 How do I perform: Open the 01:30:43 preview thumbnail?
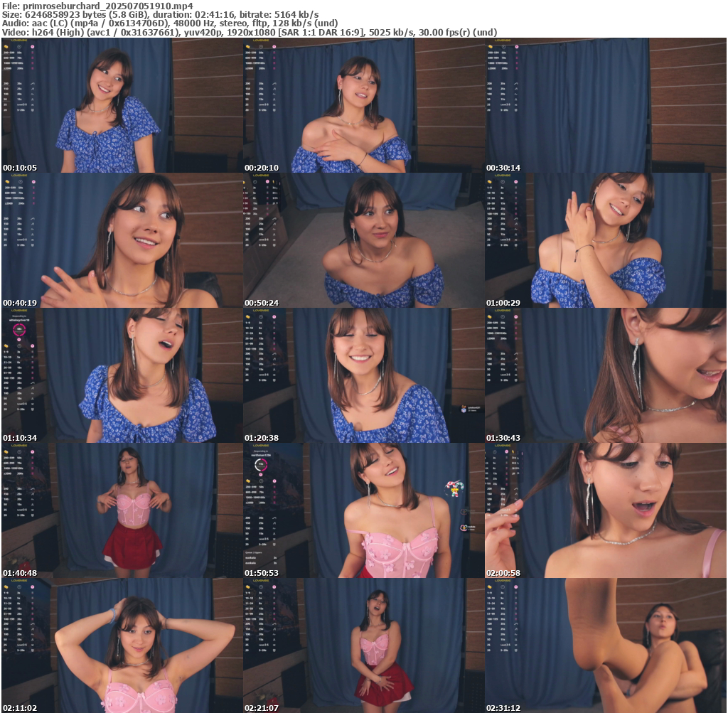pos(605,375)
